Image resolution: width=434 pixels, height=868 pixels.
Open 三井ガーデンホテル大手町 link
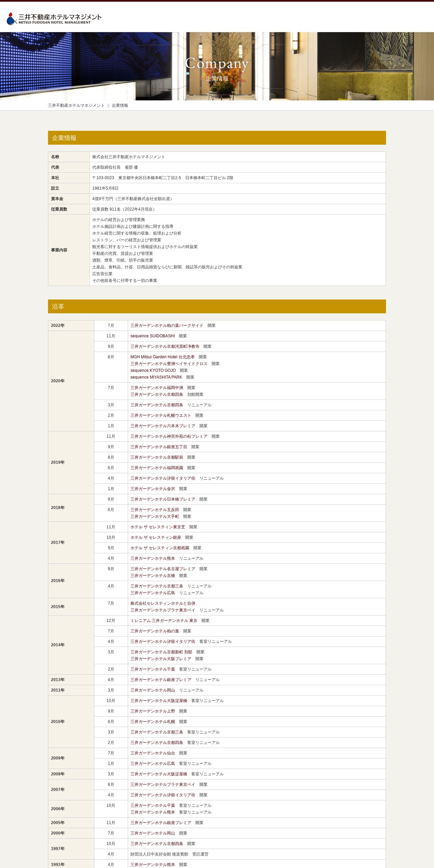[154, 516]
